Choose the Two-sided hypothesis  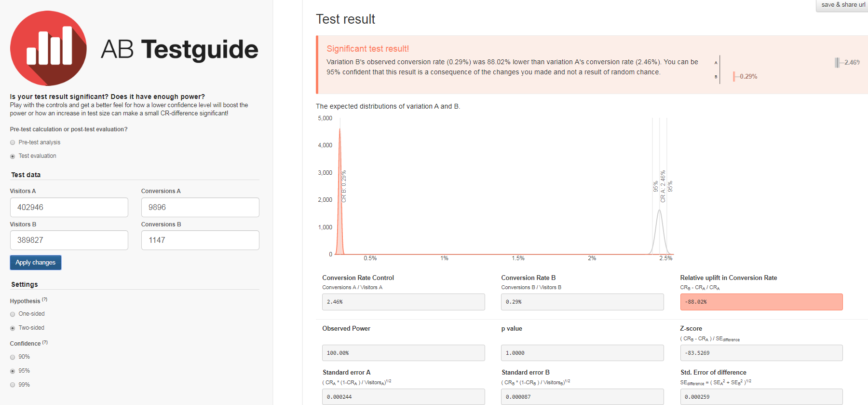pos(13,328)
